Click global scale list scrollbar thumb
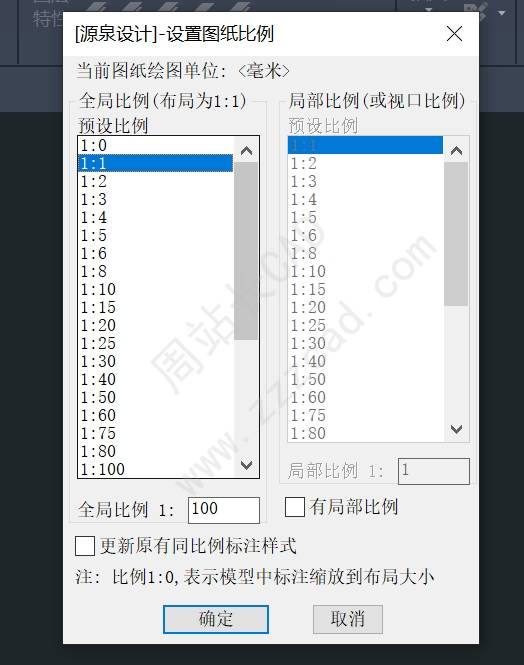The height and width of the screenshot is (665, 524). (x=246, y=251)
